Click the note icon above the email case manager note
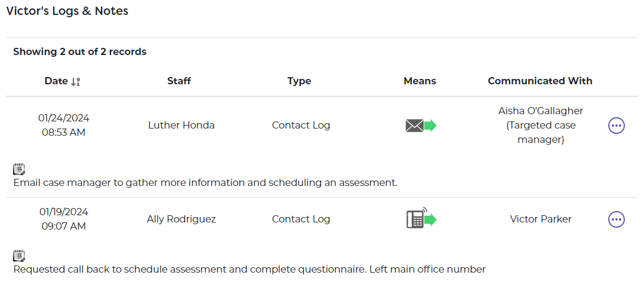644x281 pixels. coord(19,169)
